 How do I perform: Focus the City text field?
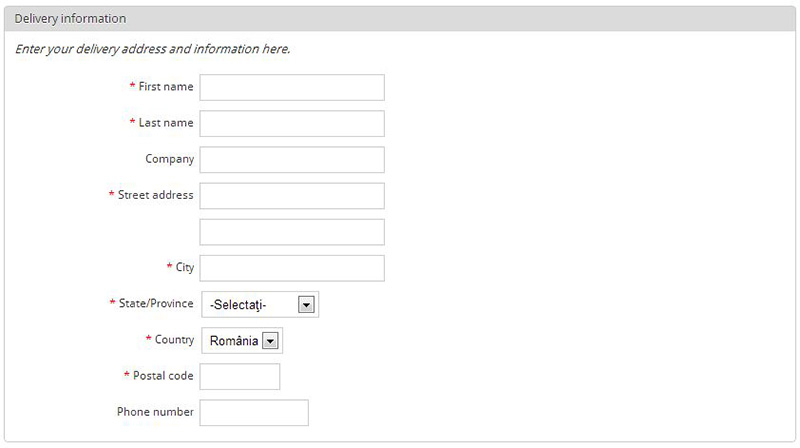pos(292,268)
